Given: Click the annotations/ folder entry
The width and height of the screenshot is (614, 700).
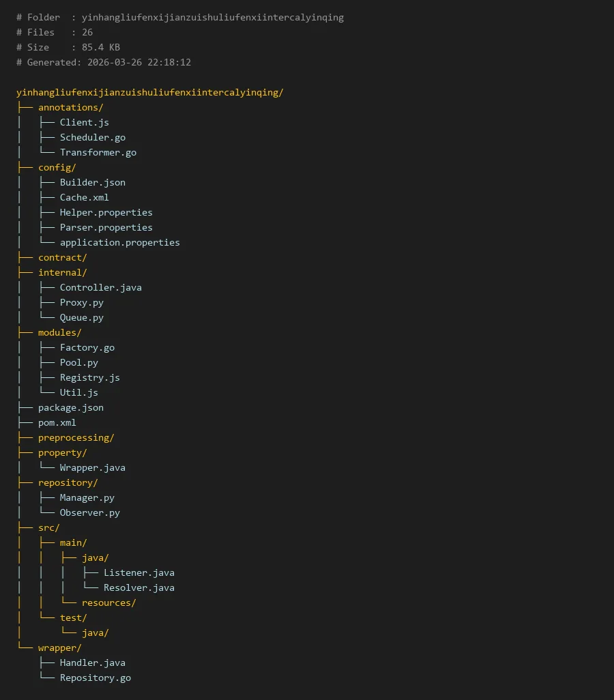Looking at the screenshot, I should [70, 107].
